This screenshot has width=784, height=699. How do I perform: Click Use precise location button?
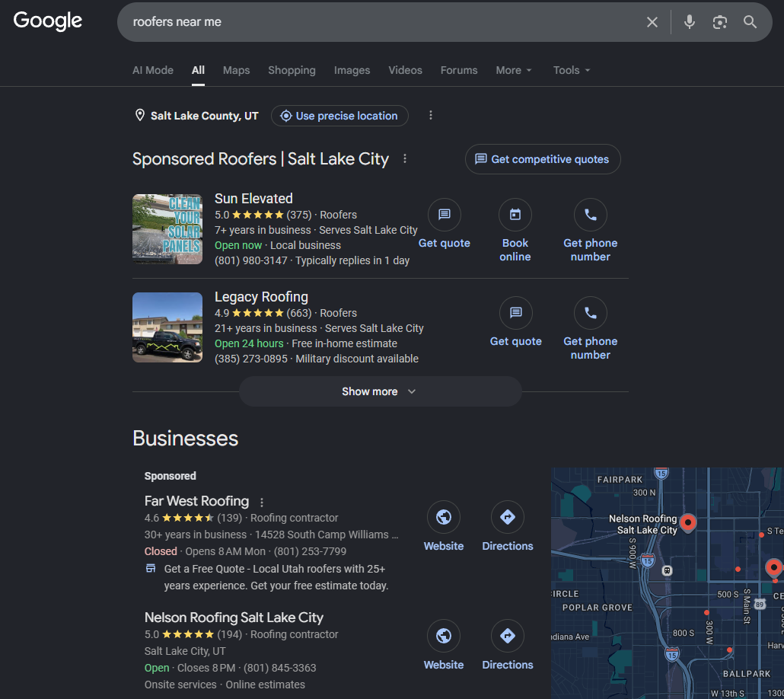point(339,116)
